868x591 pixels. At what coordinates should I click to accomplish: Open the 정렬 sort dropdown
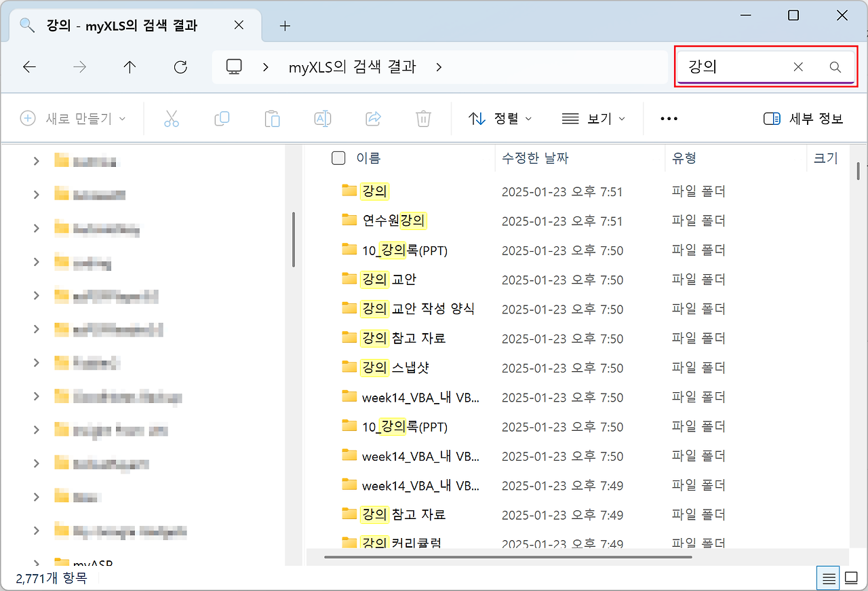click(500, 119)
